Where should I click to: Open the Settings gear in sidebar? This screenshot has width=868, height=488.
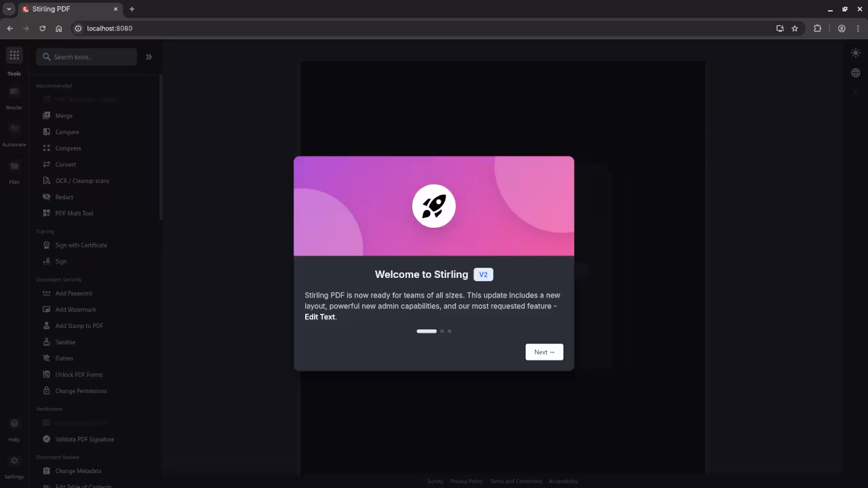coord(14,462)
